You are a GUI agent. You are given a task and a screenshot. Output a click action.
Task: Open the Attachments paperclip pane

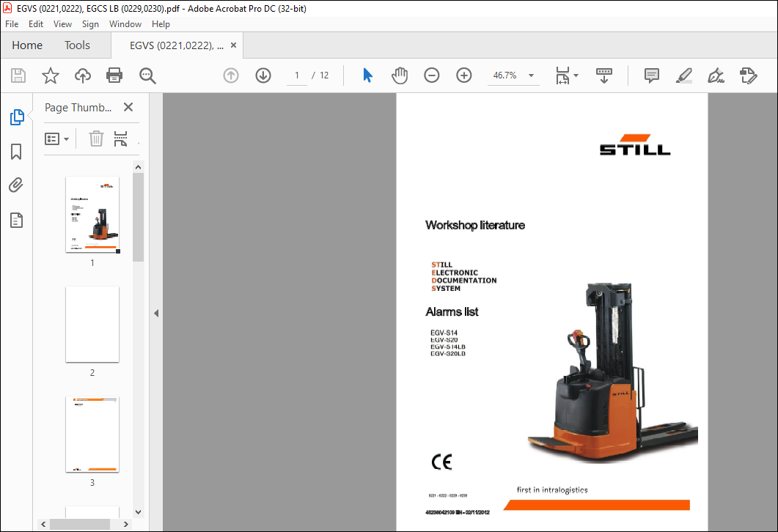click(x=16, y=185)
